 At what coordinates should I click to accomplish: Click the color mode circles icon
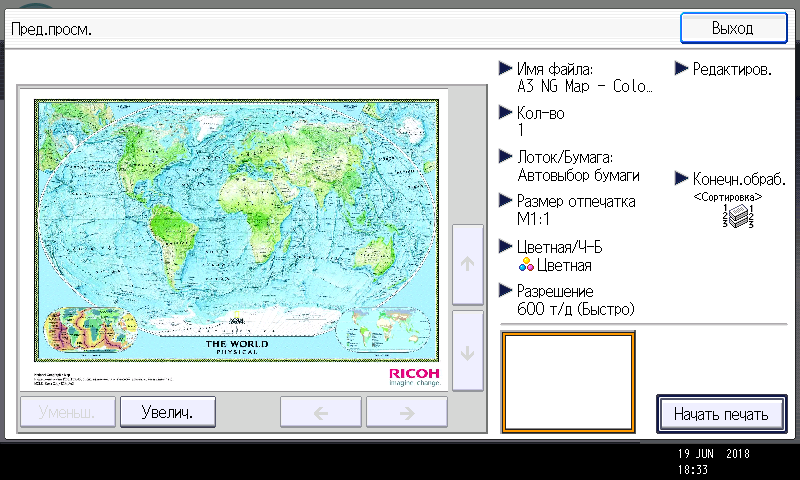[x=526, y=264]
